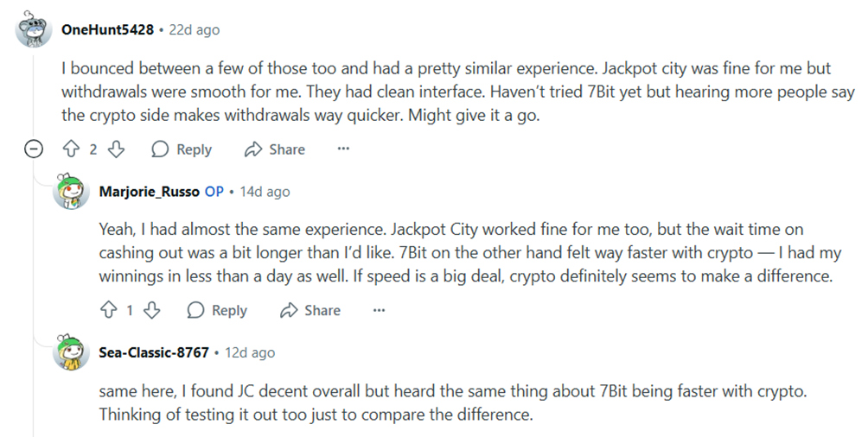Share OneHunt5428's comment
Screen dimensions: 868x437
pos(275,149)
